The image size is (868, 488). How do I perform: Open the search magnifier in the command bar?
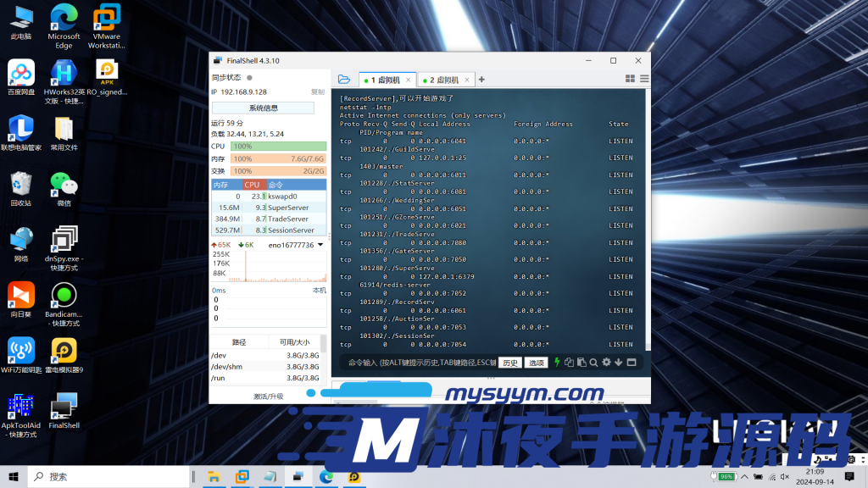[593, 362]
